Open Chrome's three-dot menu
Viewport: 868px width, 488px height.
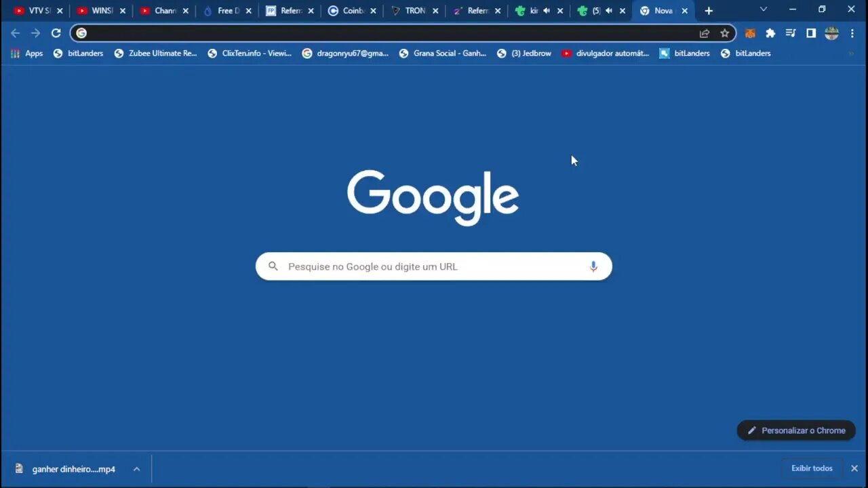[x=852, y=33]
